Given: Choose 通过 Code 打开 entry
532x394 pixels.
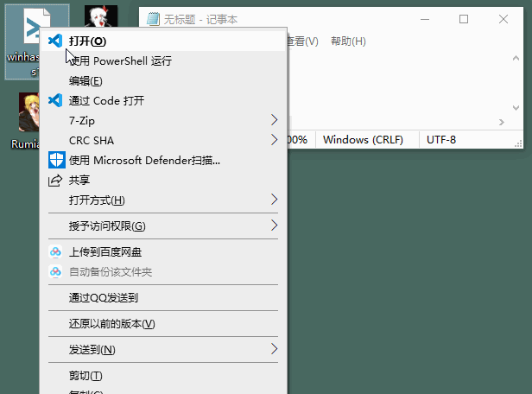Looking at the screenshot, I should pos(163,100).
